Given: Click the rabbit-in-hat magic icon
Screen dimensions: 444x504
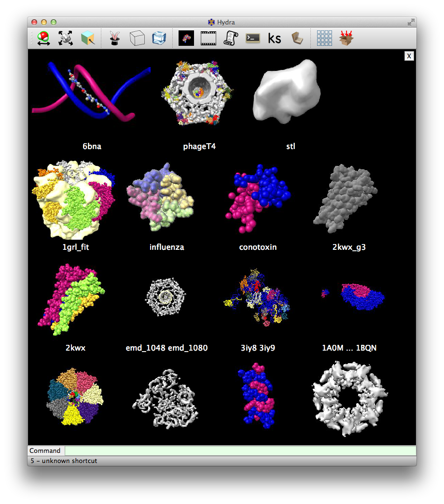Looking at the screenshot, I should pos(114,38).
